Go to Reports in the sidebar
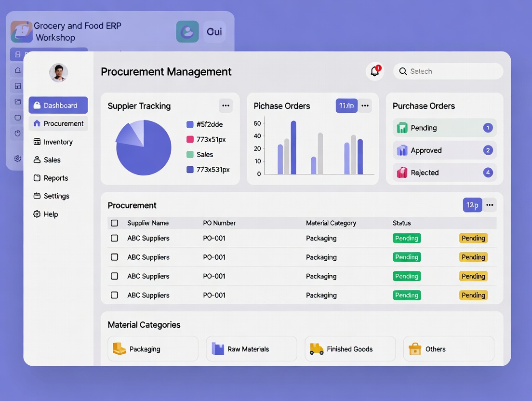 pyautogui.click(x=55, y=178)
